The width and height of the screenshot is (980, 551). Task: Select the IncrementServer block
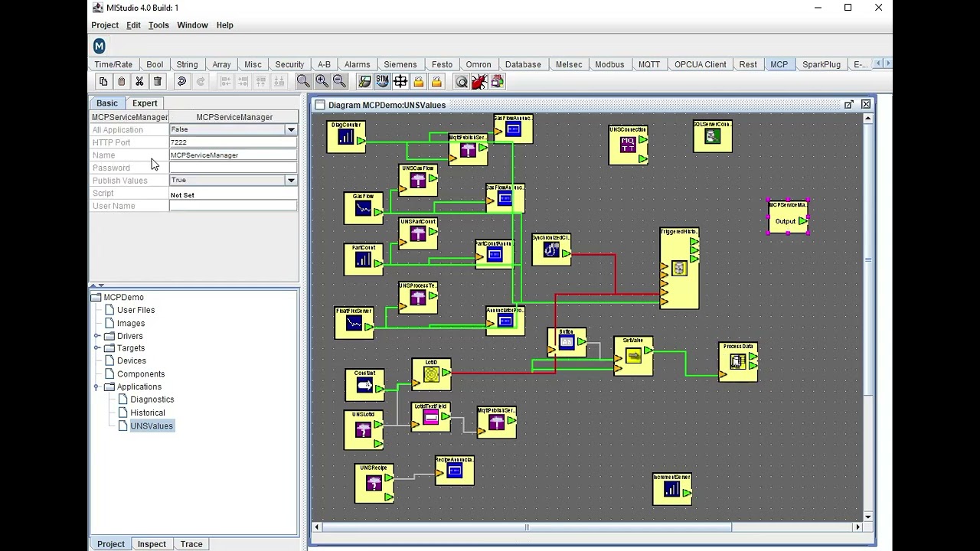coord(672,489)
